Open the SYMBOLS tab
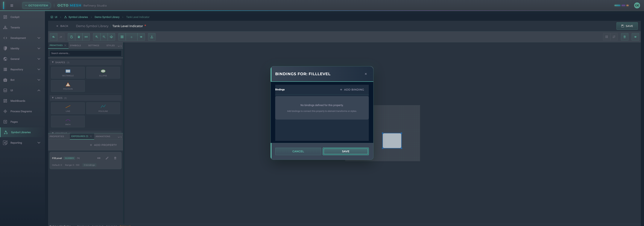The image size is (644, 226). [x=75, y=45]
